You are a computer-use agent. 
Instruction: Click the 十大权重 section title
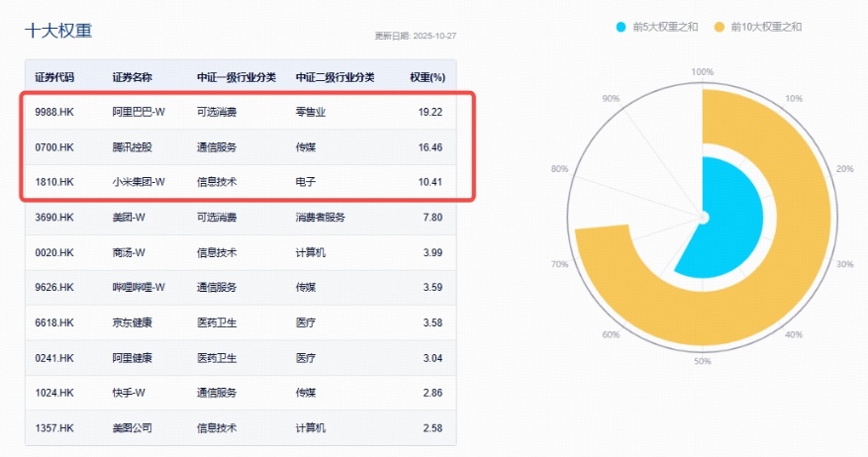coord(58,31)
